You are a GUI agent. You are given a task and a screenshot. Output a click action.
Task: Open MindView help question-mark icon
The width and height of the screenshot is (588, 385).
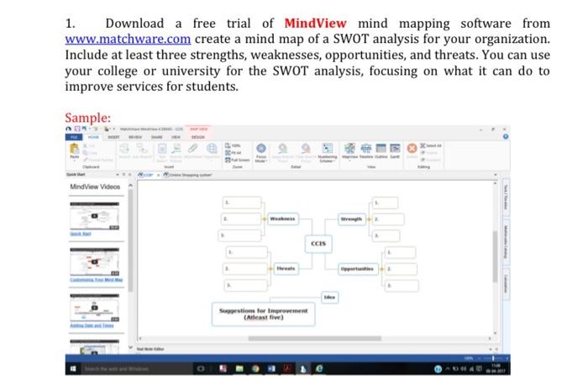(x=506, y=137)
